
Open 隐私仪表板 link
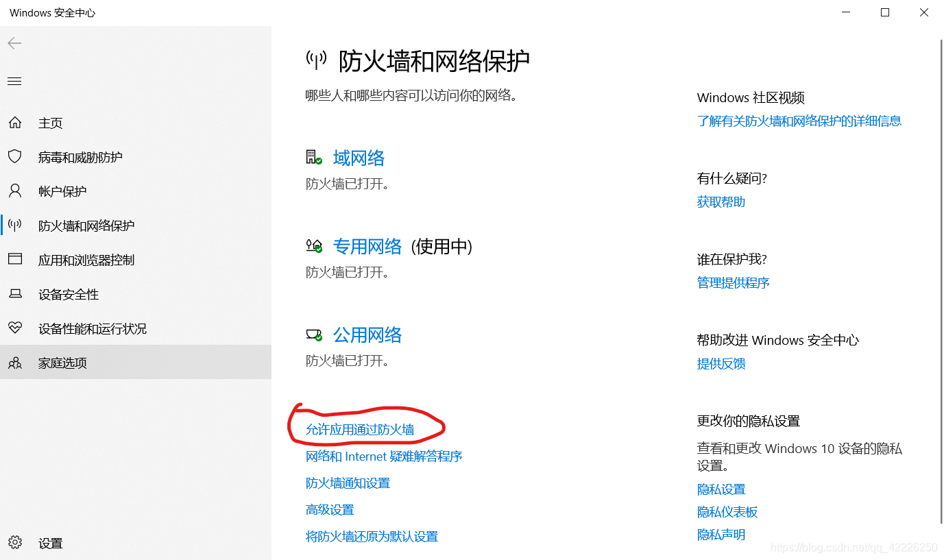tap(727, 512)
